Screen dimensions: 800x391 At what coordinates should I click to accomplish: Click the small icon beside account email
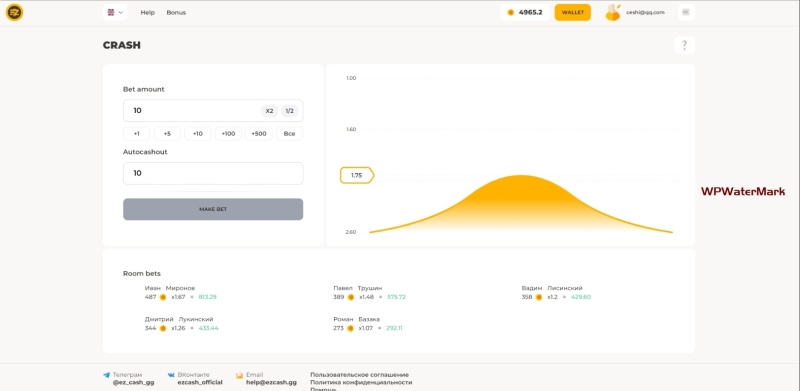[x=686, y=12]
